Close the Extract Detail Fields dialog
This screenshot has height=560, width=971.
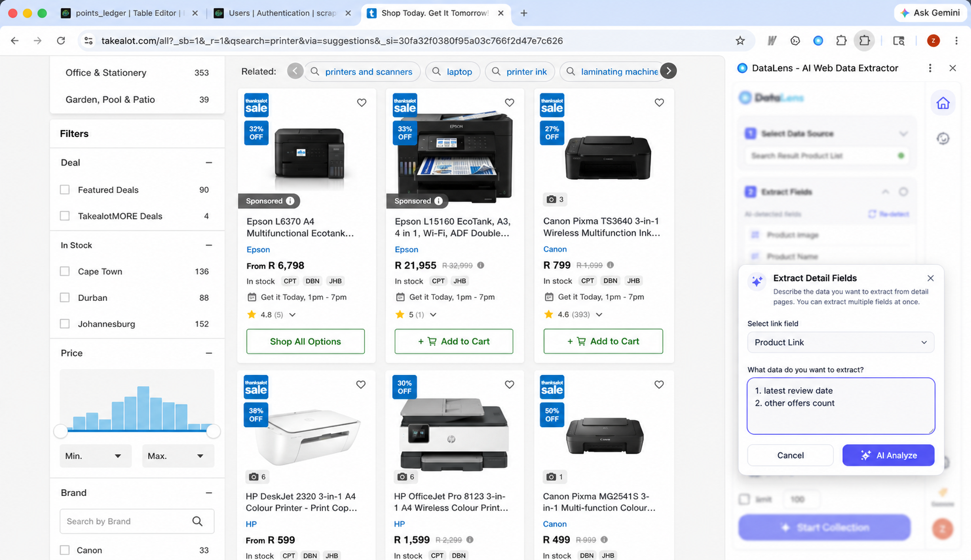pos(930,278)
